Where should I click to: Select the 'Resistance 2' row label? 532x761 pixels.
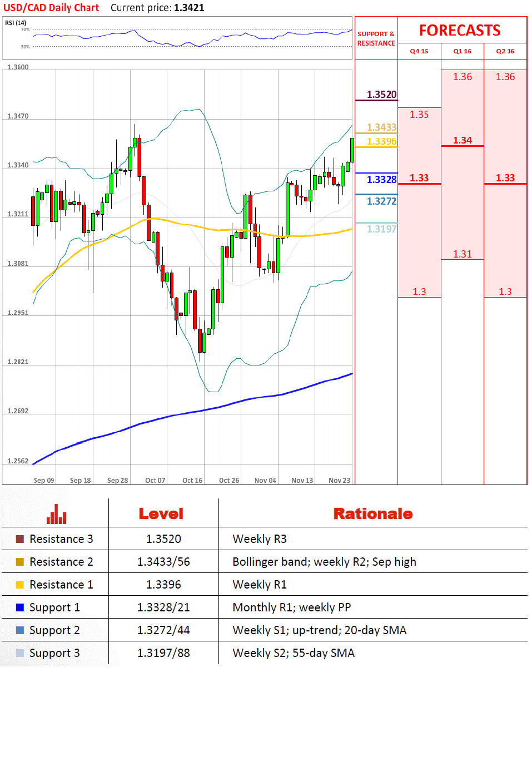[x=61, y=562]
